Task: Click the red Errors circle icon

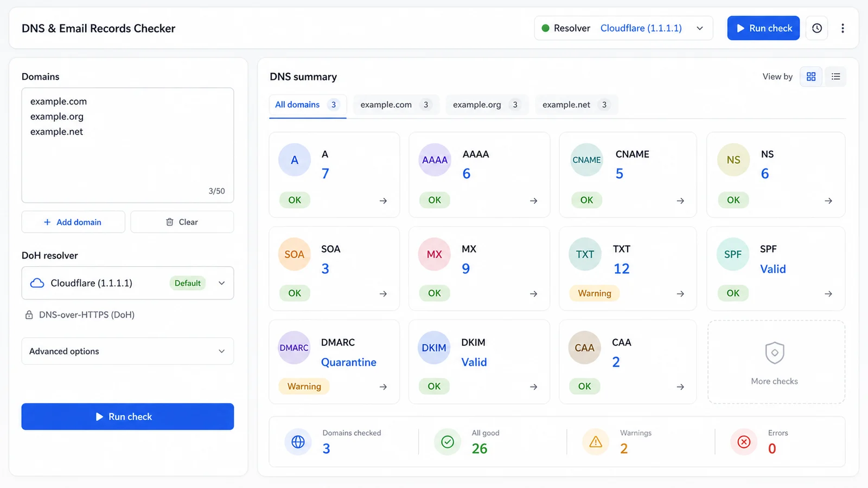Action: click(x=744, y=442)
